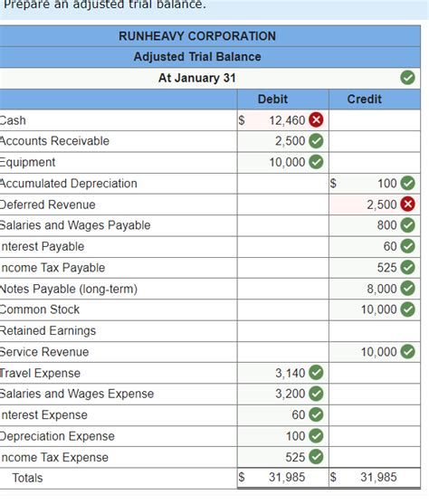The height and width of the screenshot is (504, 429).
Task: Click the red X icon beside Cash
Action: (316, 120)
